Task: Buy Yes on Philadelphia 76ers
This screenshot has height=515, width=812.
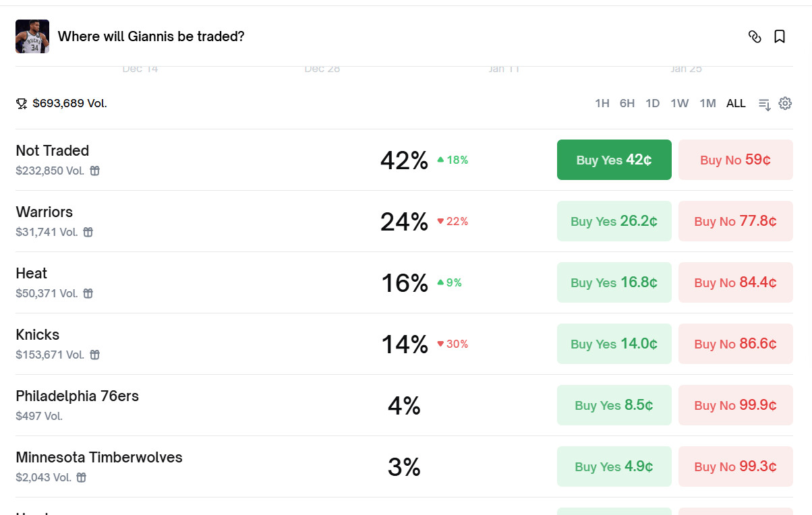Action: pyautogui.click(x=614, y=405)
